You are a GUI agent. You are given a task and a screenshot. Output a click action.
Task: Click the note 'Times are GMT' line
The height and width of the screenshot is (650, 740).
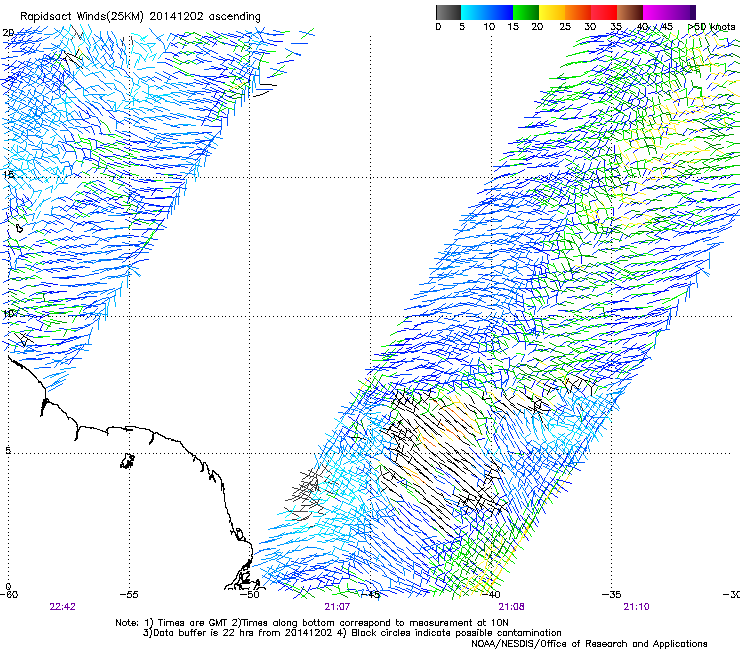pos(311,623)
